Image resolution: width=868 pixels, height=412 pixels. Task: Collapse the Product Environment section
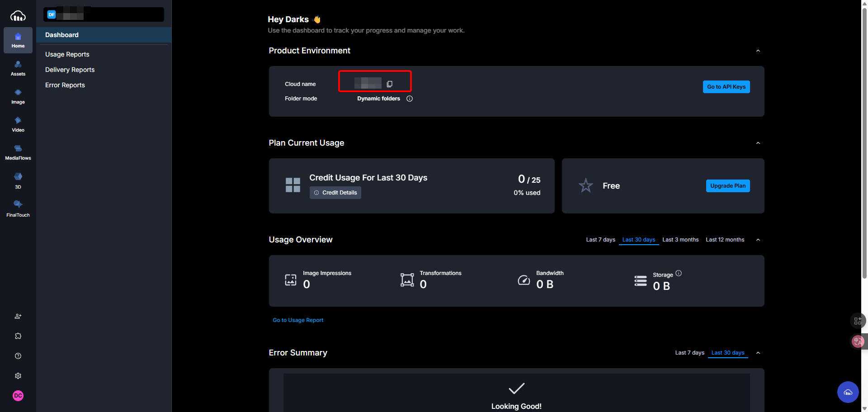pos(758,51)
